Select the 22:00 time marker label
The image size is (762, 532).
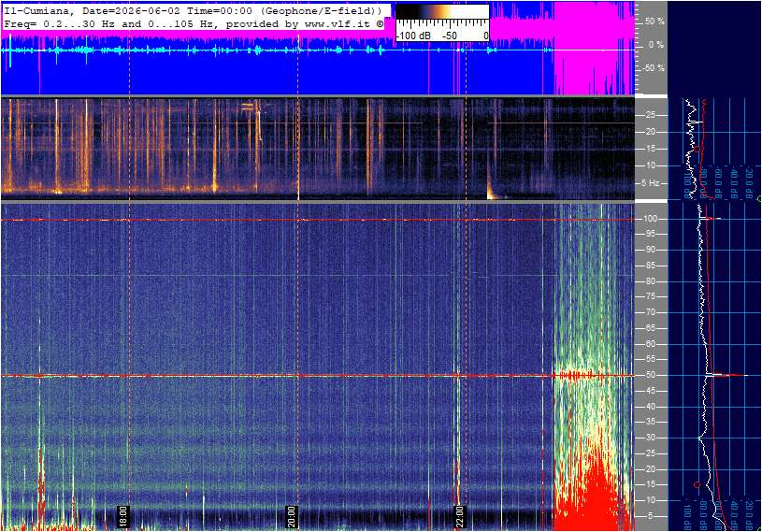460,516
